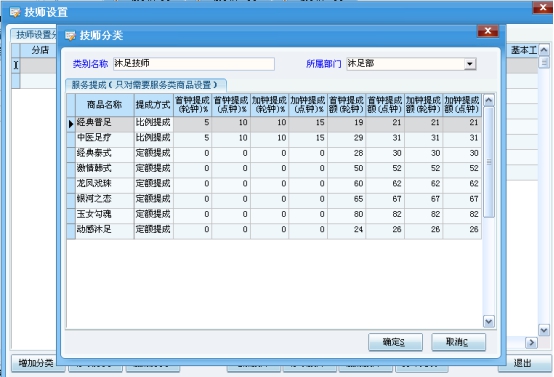Click the 取消C button
The width and height of the screenshot is (554, 377).
(458, 342)
